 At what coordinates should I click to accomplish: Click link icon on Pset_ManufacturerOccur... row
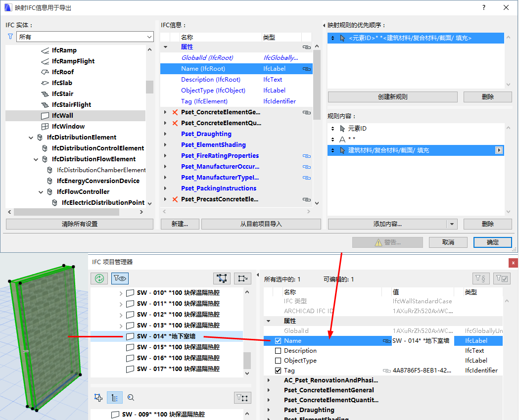pos(307,167)
